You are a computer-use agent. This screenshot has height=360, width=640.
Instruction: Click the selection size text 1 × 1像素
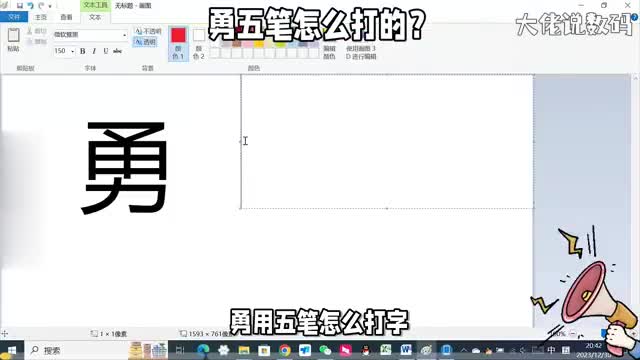pyautogui.click(x=113, y=334)
